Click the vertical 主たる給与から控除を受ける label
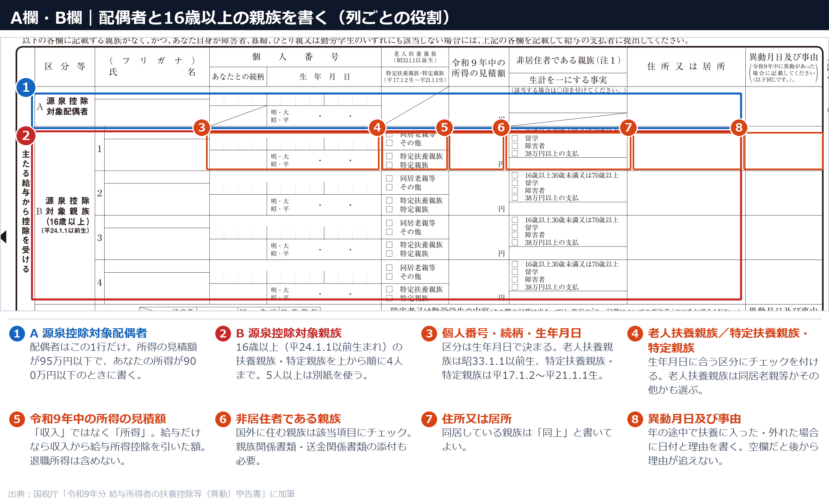 (26, 212)
